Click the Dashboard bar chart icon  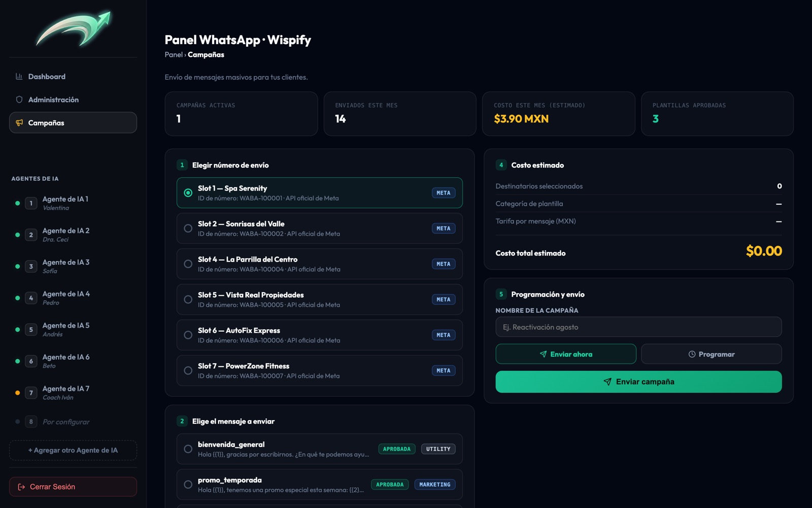[x=19, y=77]
